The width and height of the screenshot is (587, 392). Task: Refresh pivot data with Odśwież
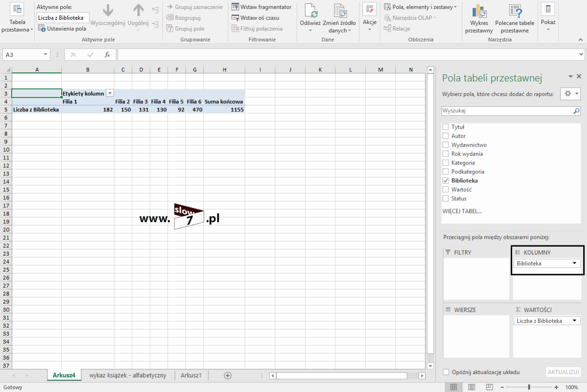[x=310, y=18]
